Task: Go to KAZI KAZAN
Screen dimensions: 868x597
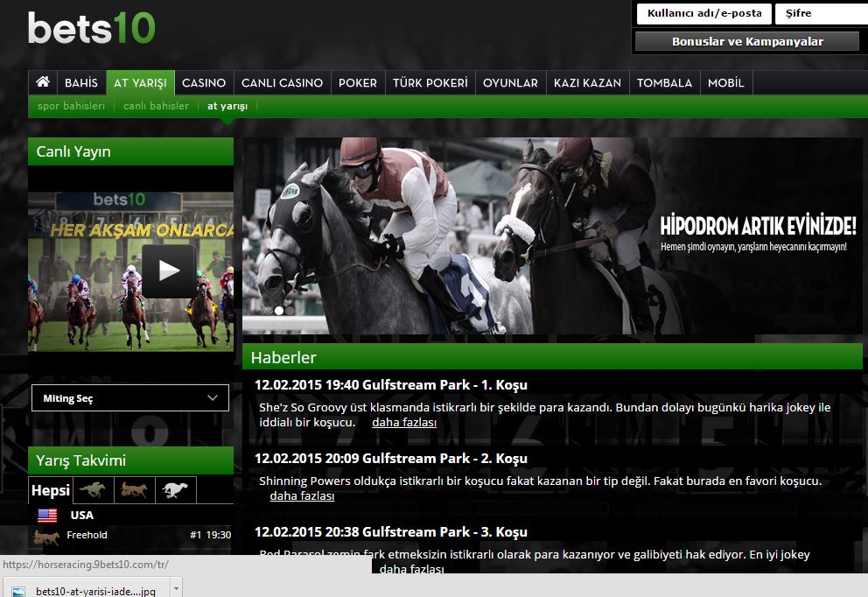Action: [x=587, y=83]
